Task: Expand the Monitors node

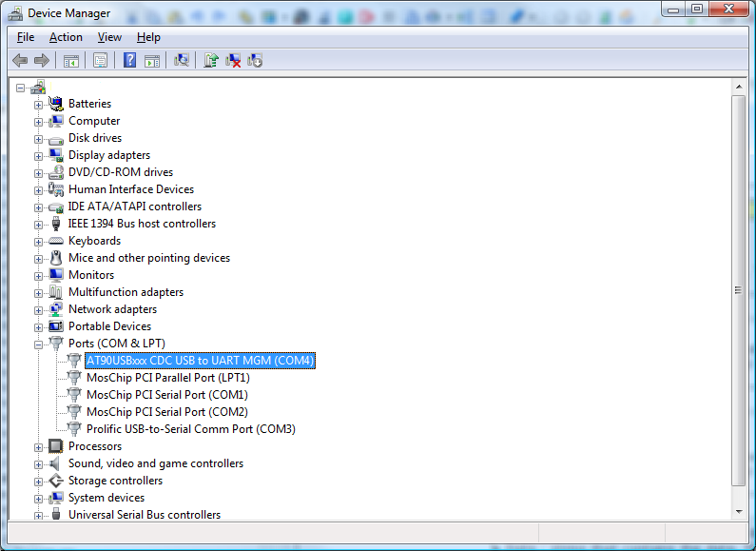Action: coord(38,276)
